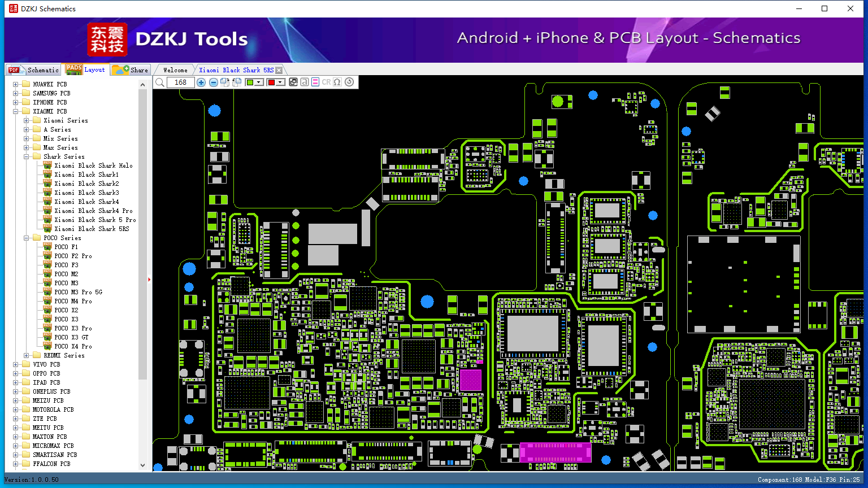Open the green color dropdown arrow

click(259, 82)
